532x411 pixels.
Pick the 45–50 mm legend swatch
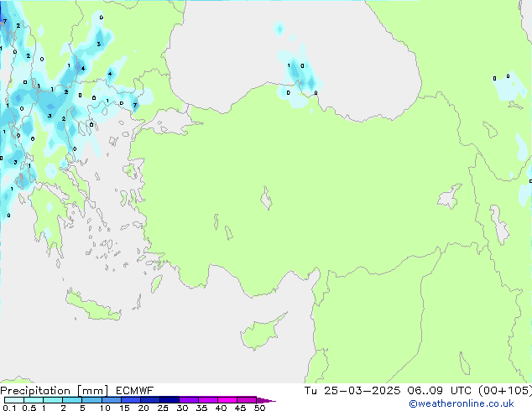click(247, 400)
